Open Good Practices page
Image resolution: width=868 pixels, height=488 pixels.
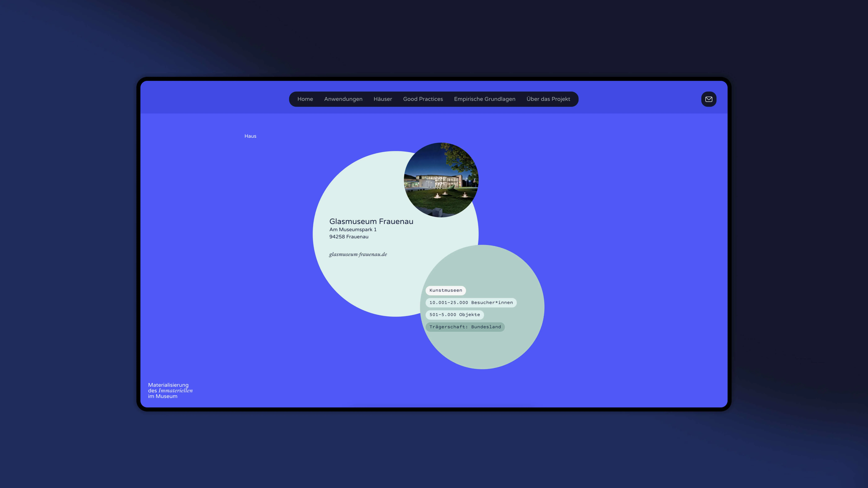click(x=423, y=99)
